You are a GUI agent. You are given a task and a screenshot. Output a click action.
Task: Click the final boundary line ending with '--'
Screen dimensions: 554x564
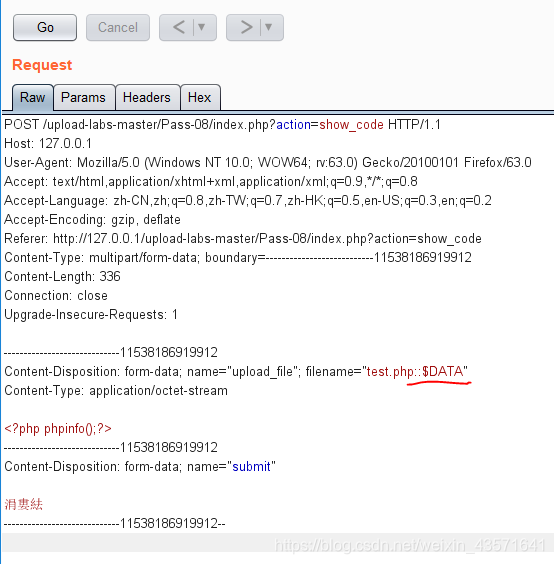click(115, 524)
